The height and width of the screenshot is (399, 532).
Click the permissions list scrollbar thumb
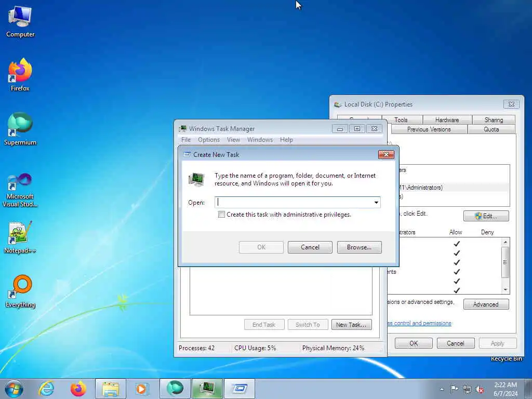(x=505, y=262)
